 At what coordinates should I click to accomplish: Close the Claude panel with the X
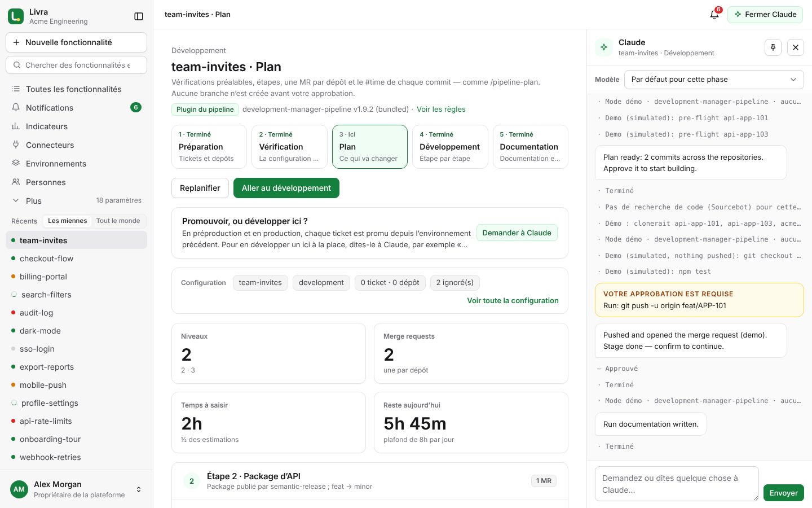pyautogui.click(x=796, y=47)
